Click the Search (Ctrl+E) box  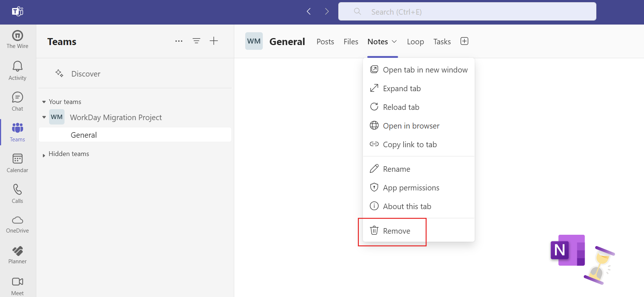click(467, 12)
